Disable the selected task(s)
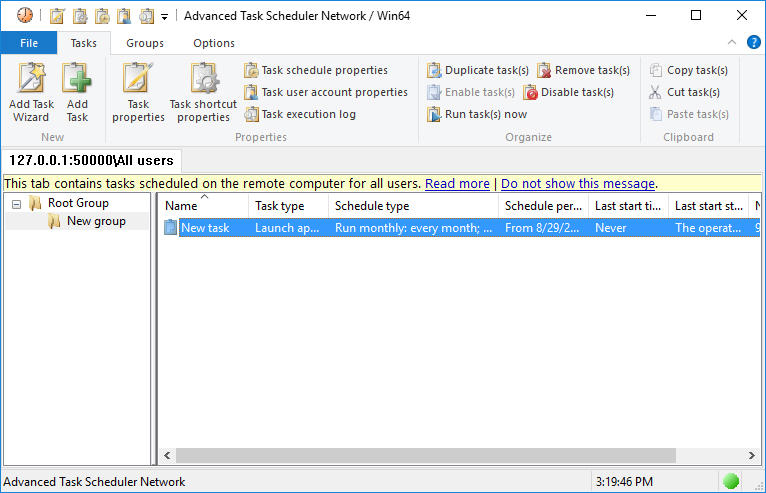Screen dimensions: 766x493 (x=569, y=92)
